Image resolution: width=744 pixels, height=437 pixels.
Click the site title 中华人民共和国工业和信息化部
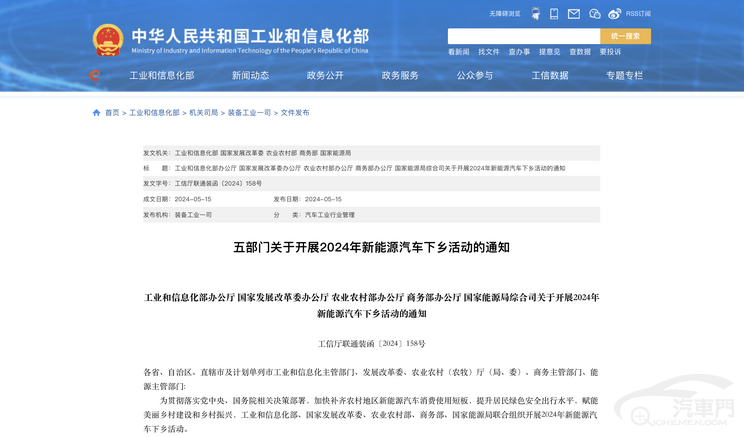tap(250, 36)
